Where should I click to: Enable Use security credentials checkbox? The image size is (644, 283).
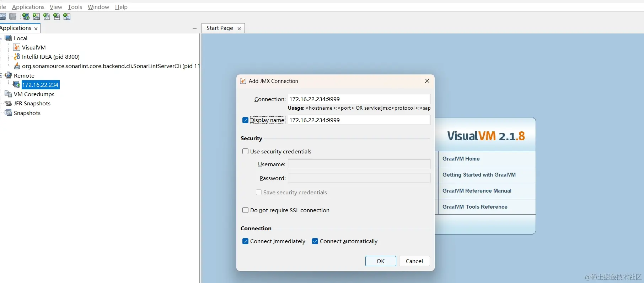pos(245,151)
